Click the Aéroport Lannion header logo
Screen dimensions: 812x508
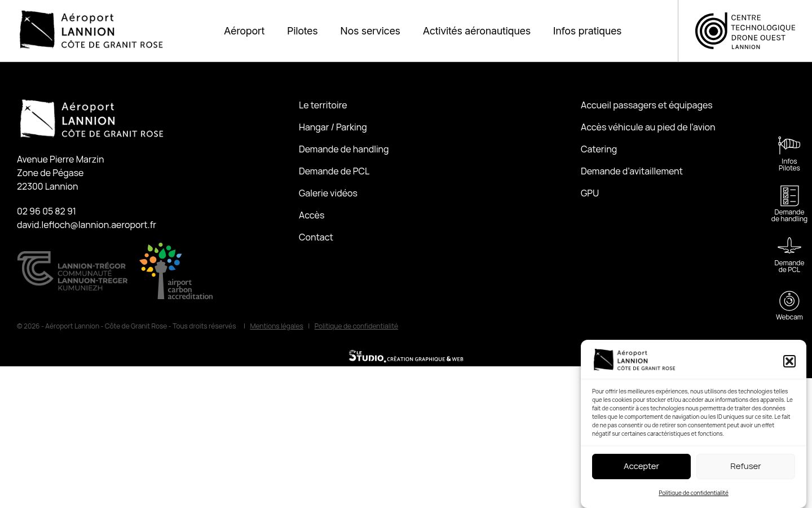[91, 30]
